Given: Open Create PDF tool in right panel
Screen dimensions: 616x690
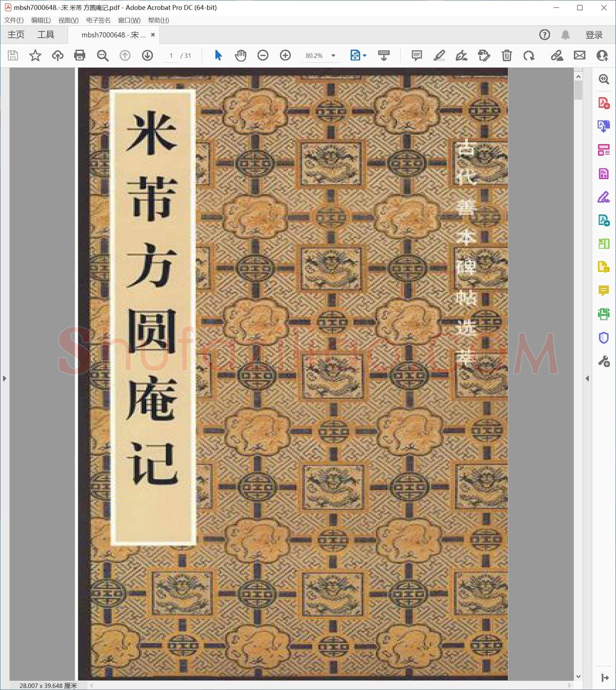Looking at the screenshot, I should pos(604,103).
